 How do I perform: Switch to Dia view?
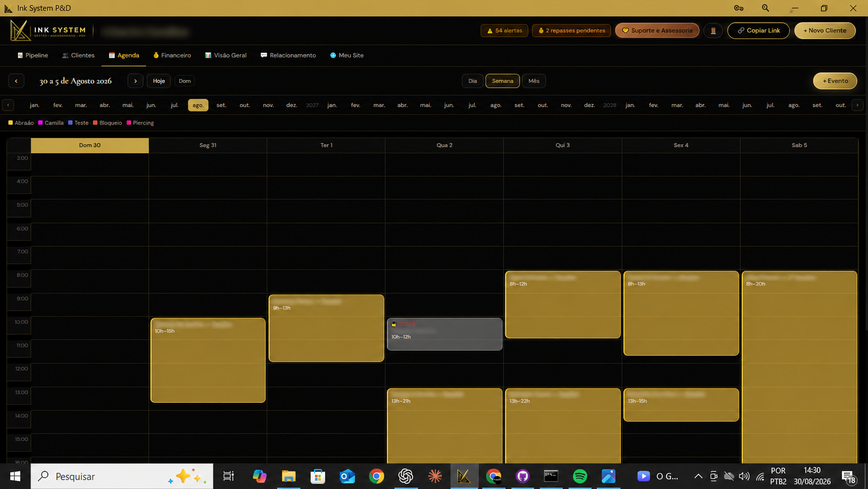(472, 81)
